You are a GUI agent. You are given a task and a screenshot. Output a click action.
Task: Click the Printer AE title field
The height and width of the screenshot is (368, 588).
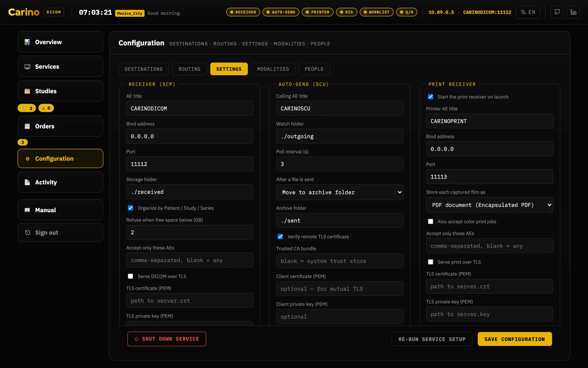[x=489, y=121]
